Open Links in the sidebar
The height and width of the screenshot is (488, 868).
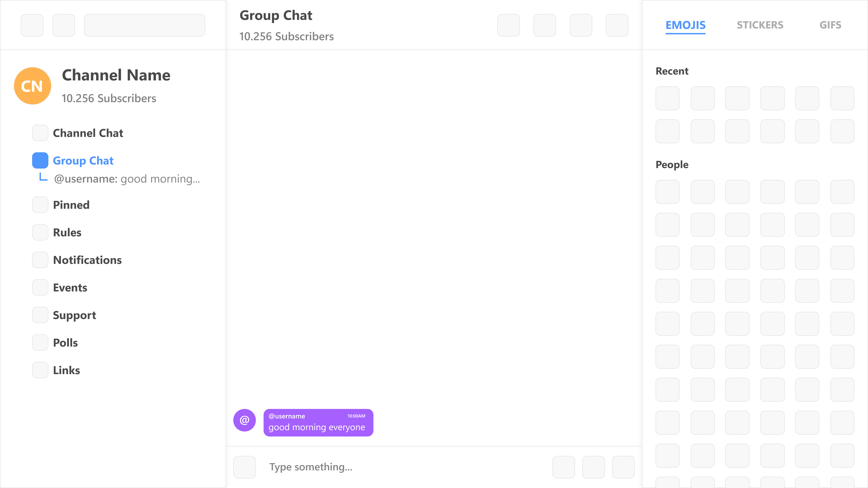pos(66,370)
